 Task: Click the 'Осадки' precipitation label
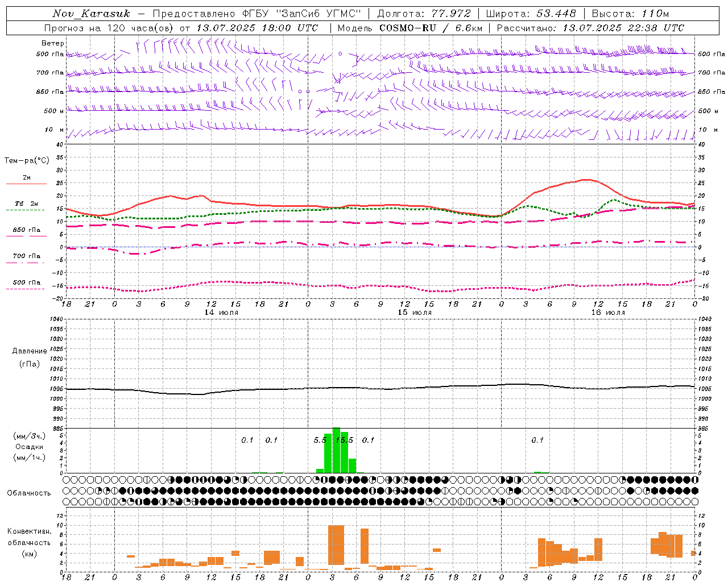[x=30, y=447]
